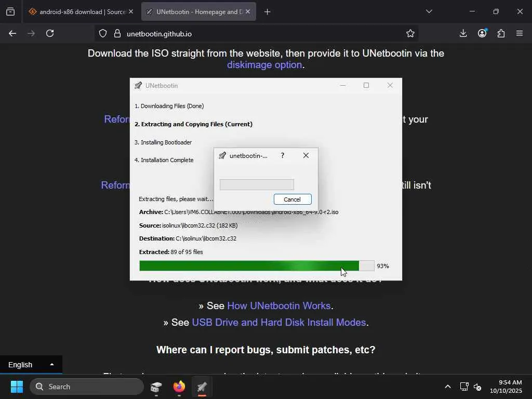This screenshot has height=399, width=532.
Task: Go forward with the browser arrow
Action: pos(31,34)
